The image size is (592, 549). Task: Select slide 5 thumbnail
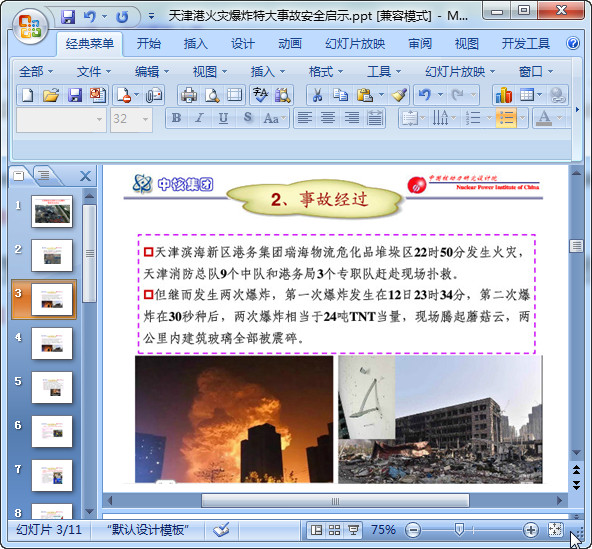pos(52,387)
